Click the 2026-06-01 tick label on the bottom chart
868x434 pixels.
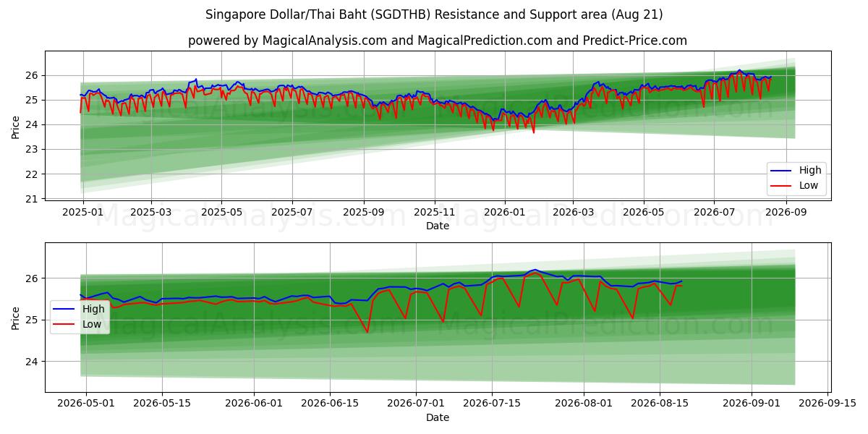[255, 404]
